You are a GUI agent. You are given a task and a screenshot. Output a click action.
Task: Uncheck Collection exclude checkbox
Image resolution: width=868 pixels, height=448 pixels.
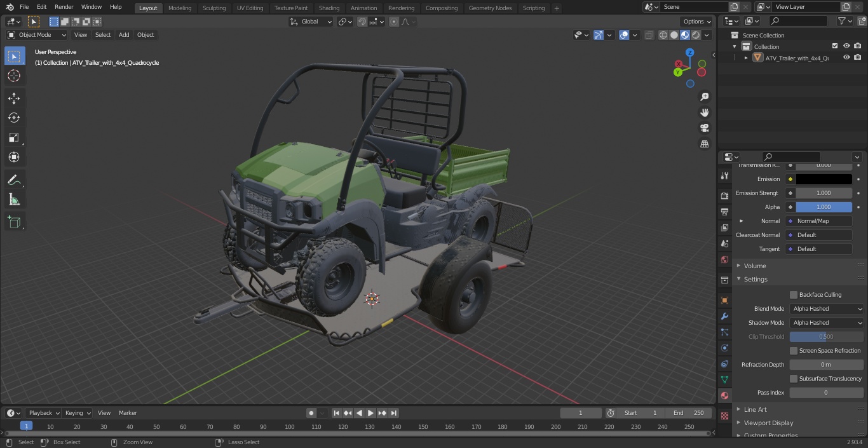835,46
